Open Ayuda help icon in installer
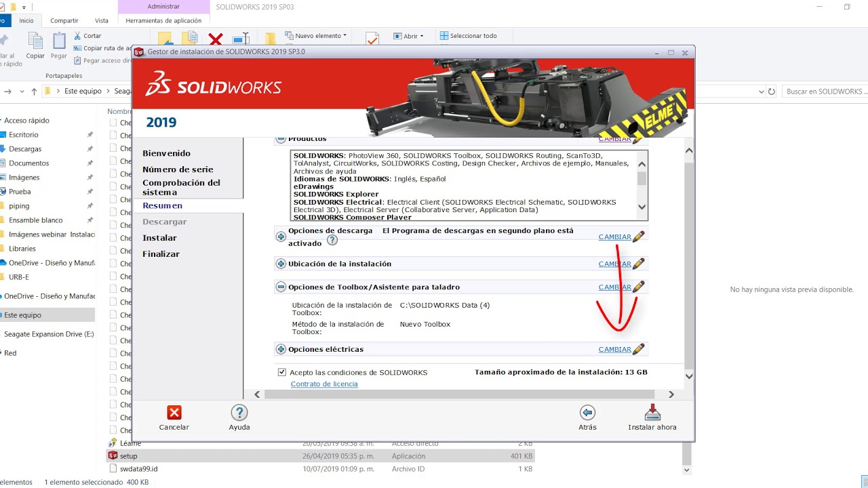This screenshot has height=488, width=868. (239, 413)
